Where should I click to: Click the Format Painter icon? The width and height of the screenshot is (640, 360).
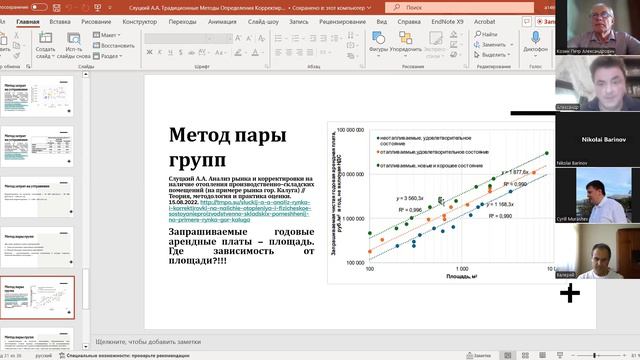click(17, 56)
